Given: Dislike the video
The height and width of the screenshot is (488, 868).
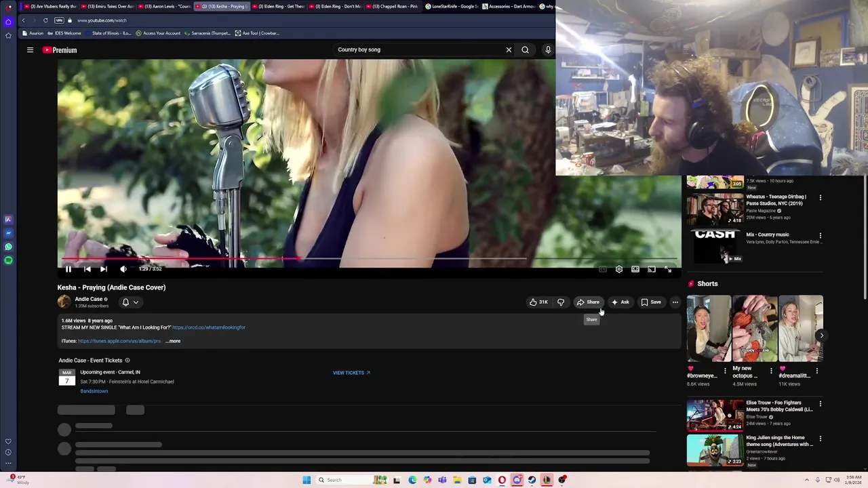Looking at the screenshot, I should 561,302.
